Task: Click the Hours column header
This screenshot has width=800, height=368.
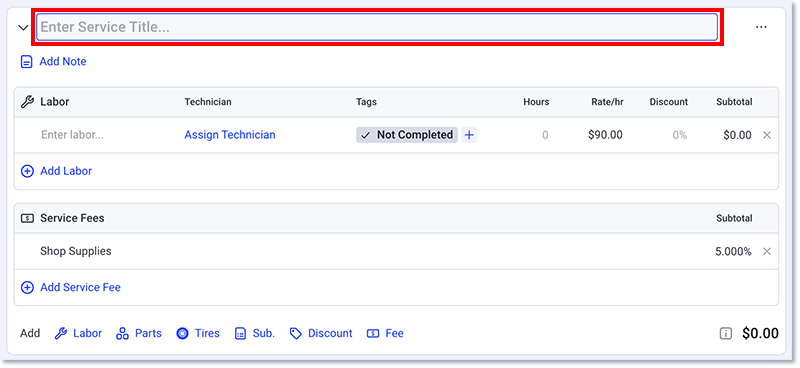Action: tap(536, 102)
